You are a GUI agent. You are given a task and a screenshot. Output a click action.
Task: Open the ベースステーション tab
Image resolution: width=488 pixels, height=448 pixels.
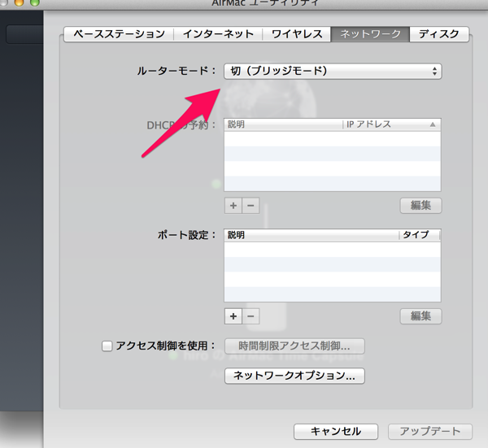click(119, 34)
